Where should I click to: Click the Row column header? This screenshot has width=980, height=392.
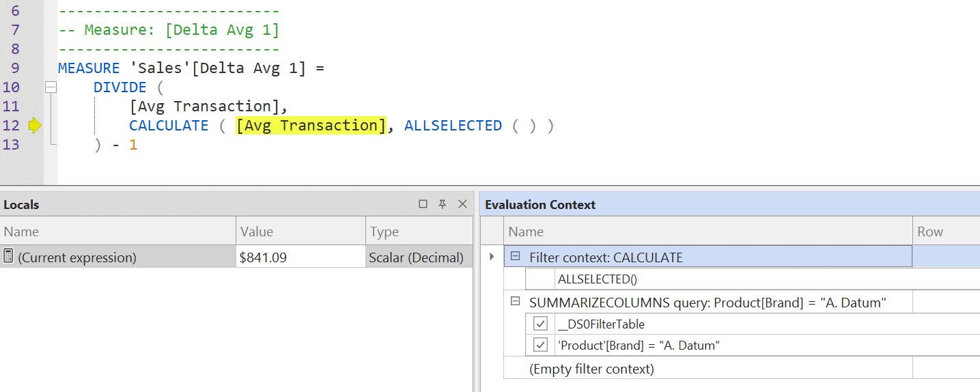pos(947,232)
